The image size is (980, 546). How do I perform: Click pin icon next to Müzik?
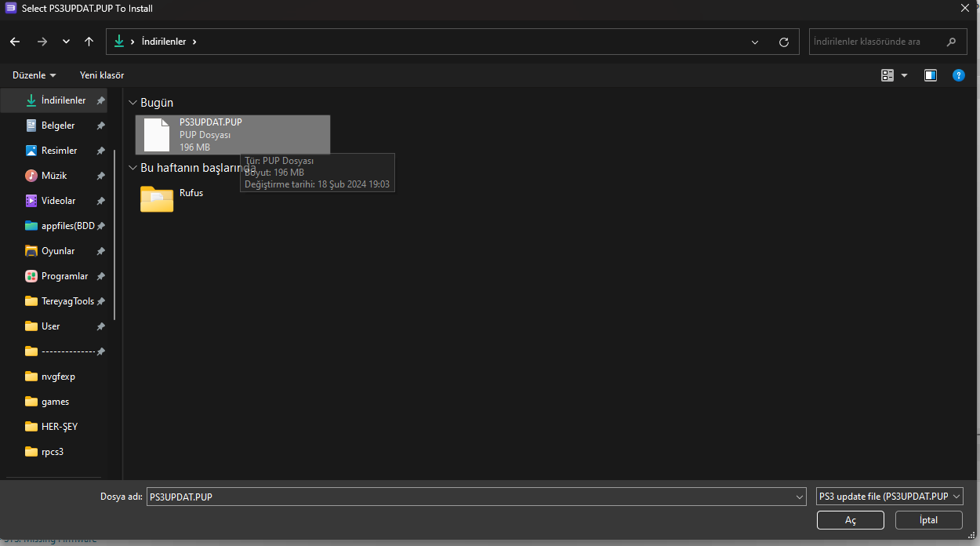tap(100, 176)
